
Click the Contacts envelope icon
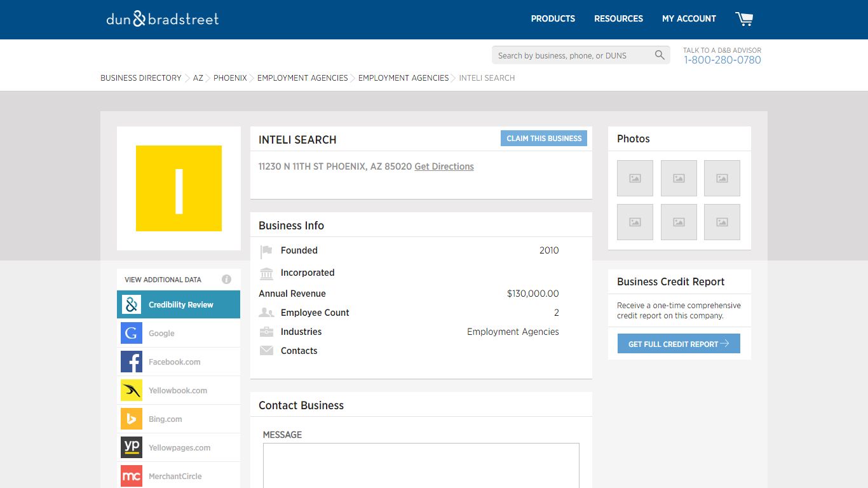(266, 351)
